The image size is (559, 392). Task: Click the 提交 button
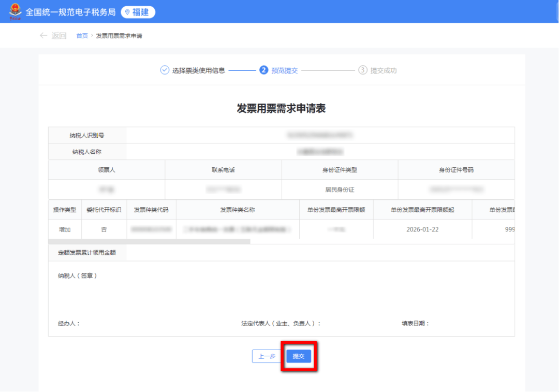coord(299,356)
